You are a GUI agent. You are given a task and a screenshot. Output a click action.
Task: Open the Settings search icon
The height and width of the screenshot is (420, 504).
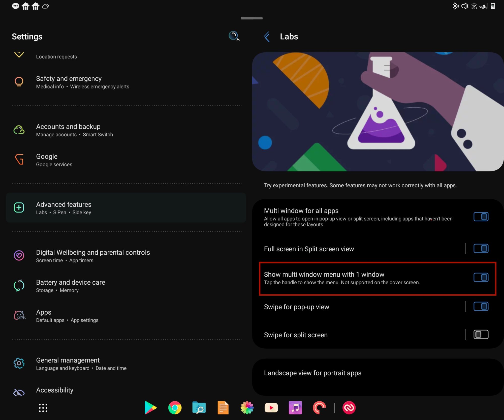[x=234, y=36]
